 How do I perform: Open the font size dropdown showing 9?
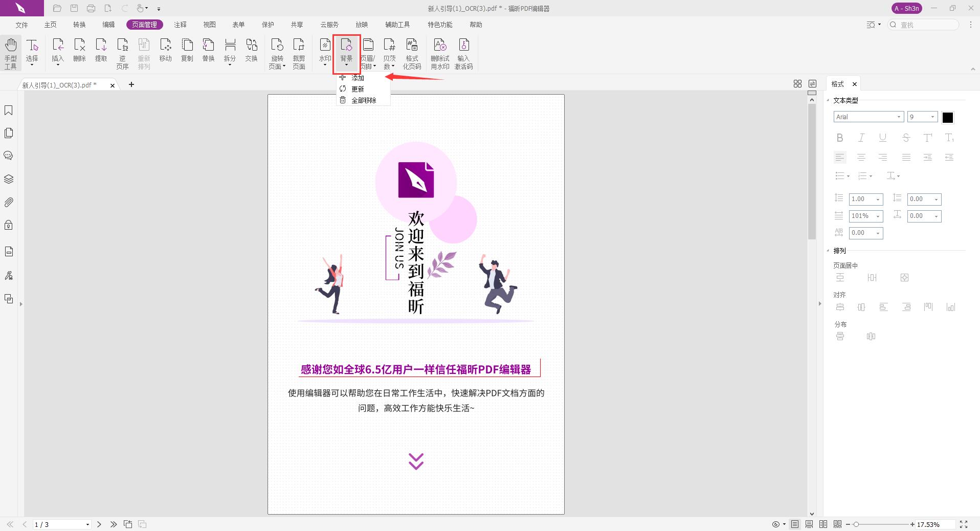coord(932,117)
